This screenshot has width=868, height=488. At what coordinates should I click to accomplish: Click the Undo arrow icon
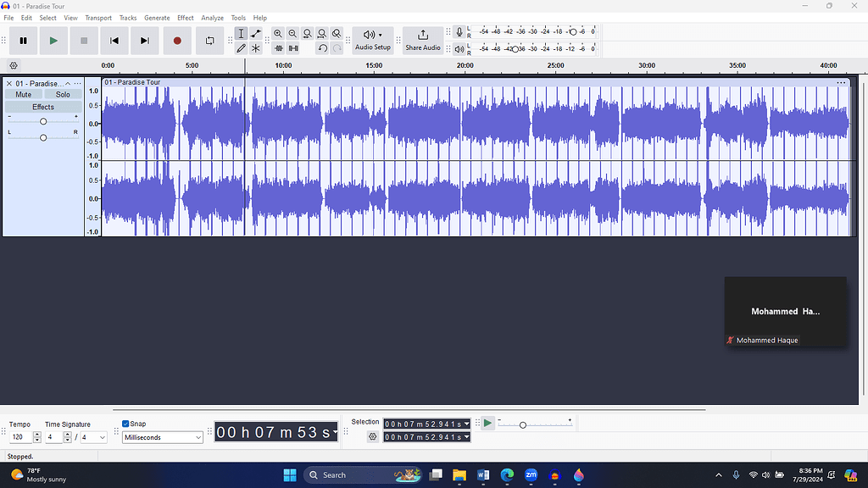(x=322, y=47)
